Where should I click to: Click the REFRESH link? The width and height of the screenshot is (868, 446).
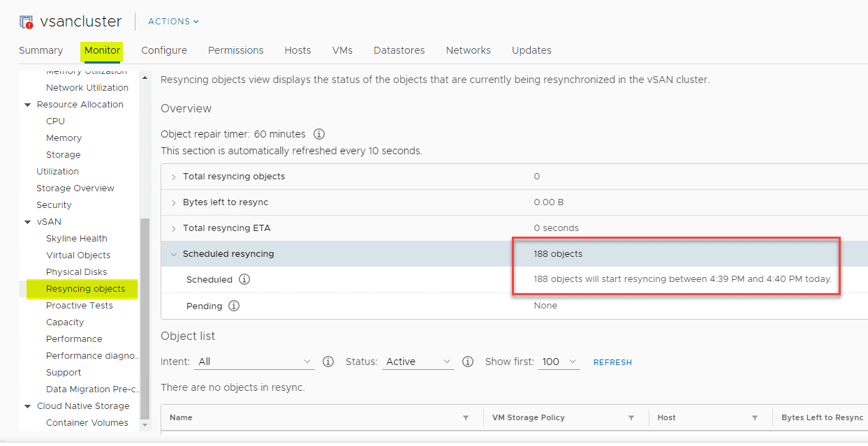coord(612,362)
